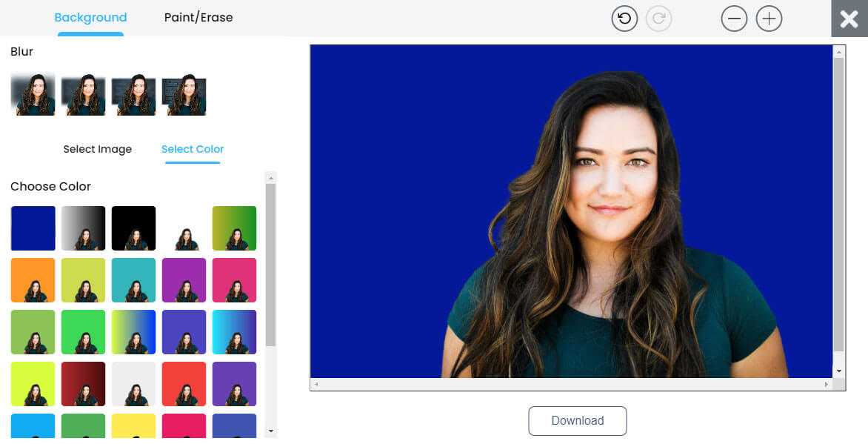Screen dimensions: 868x444
Task: Close the editor with the X icon
Action: pos(849,19)
